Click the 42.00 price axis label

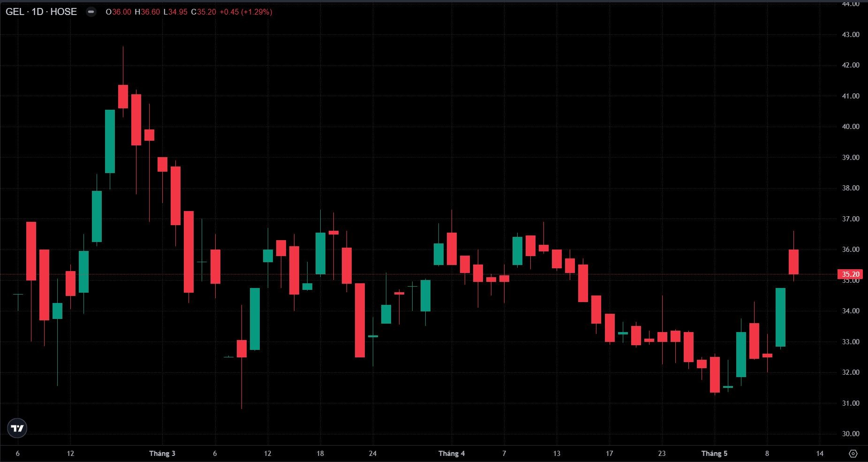[x=851, y=65]
